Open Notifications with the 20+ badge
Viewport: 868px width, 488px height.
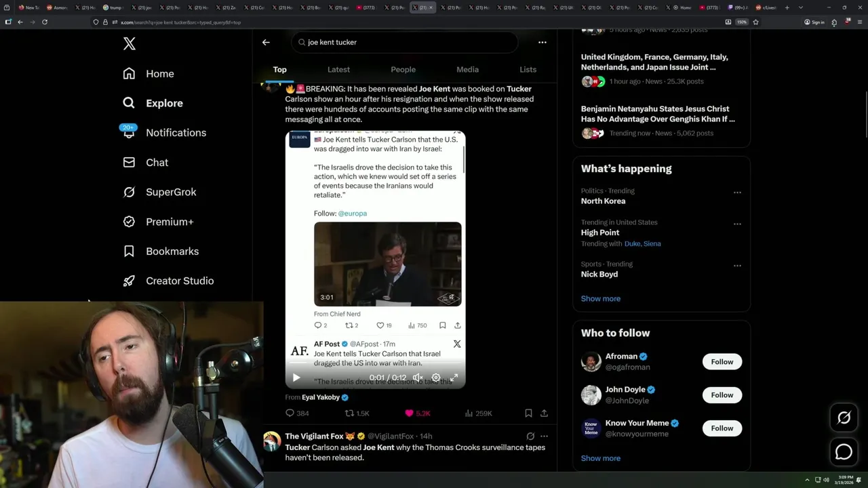[164, 133]
